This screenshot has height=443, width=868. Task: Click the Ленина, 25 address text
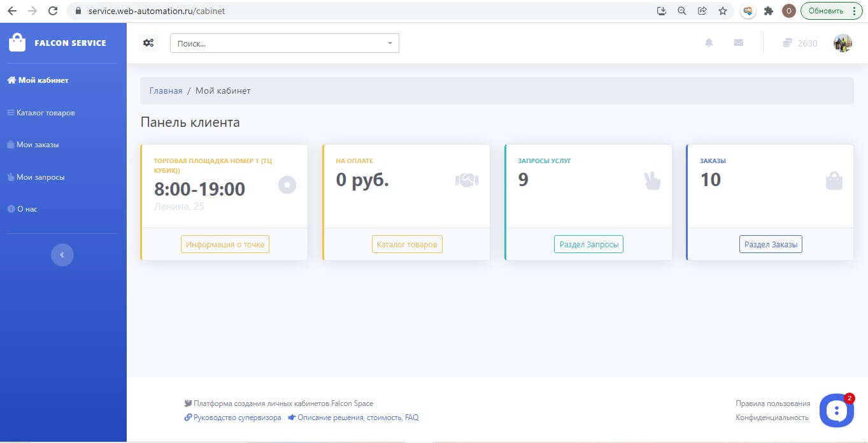tap(180, 207)
